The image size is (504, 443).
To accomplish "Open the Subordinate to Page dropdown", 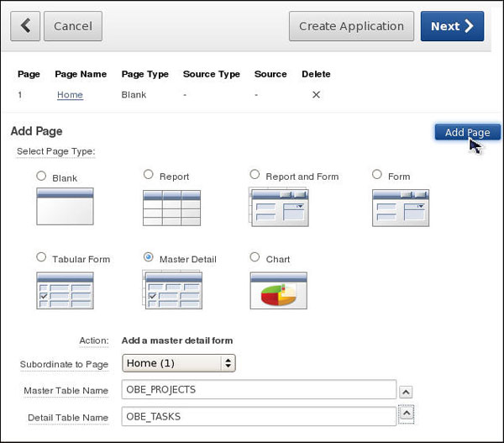I will (x=179, y=363).
